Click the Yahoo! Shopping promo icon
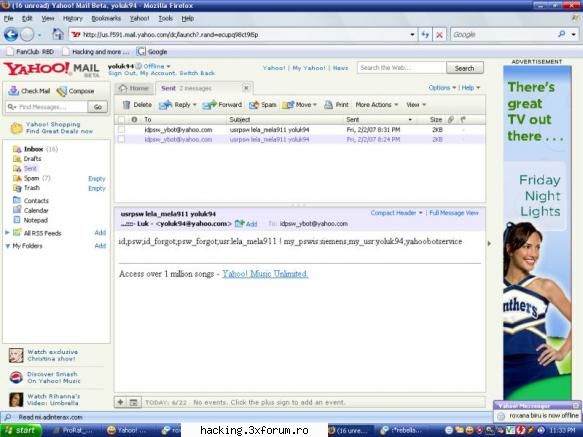Screen dimensions: 583x437 click(16, 128)
